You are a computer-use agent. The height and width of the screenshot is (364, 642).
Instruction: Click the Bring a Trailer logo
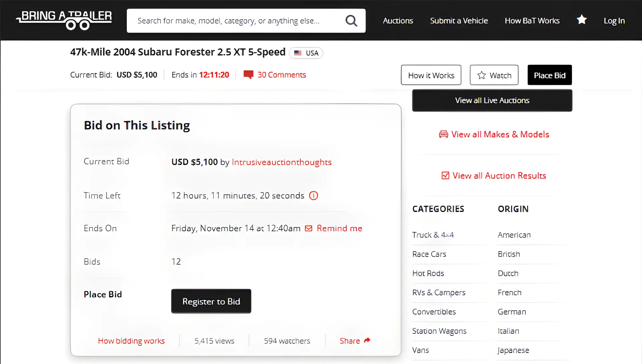[x=64, y=20]
